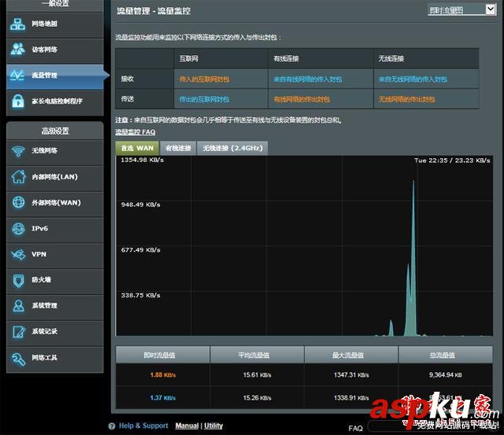Image resolution: width=504 pixels, height=435 pixels.
Task: Click the 总流量值 column header
Action: point(446,355)
